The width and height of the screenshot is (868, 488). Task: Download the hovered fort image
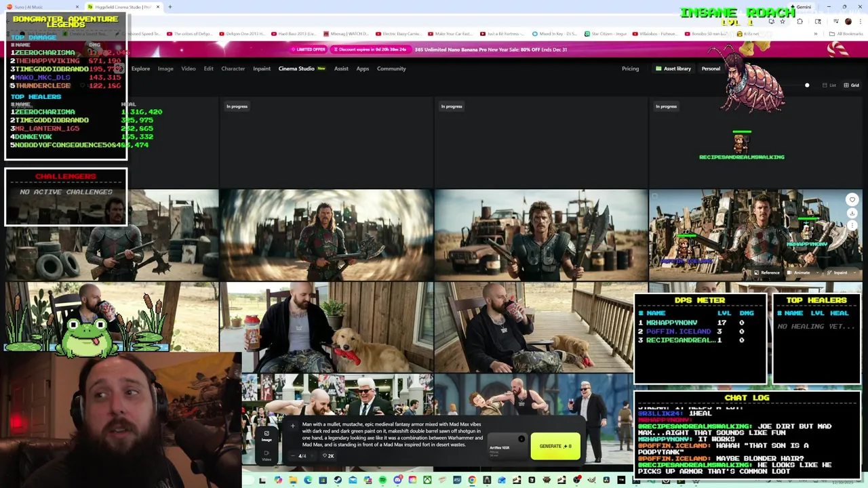tap(852, 213)
